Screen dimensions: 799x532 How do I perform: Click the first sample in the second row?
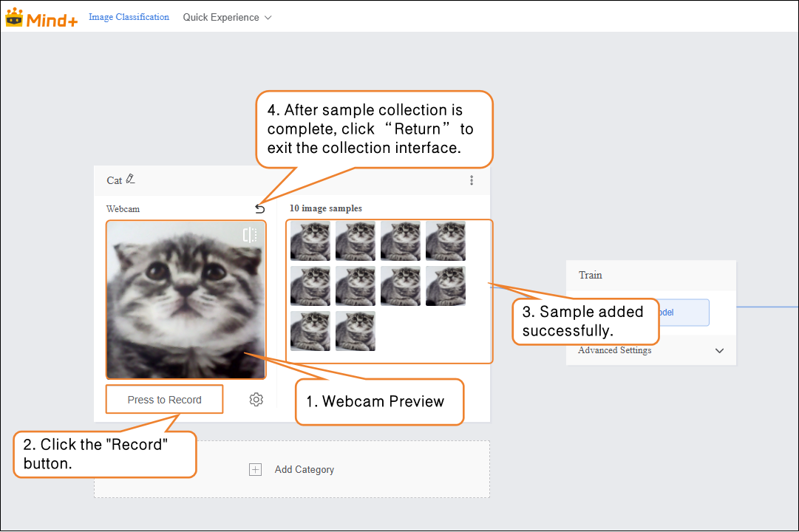tap(310, 286)
